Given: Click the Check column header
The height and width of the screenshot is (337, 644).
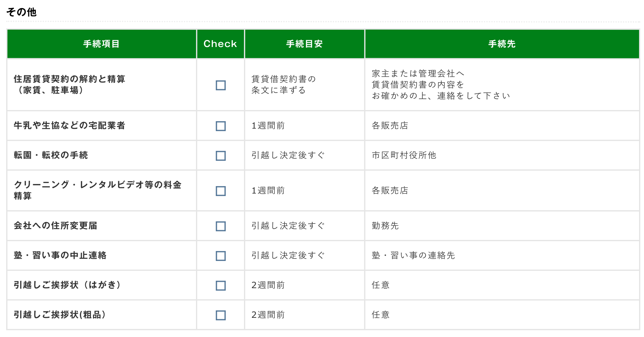Looking at the screenshot, I should 220,44.
